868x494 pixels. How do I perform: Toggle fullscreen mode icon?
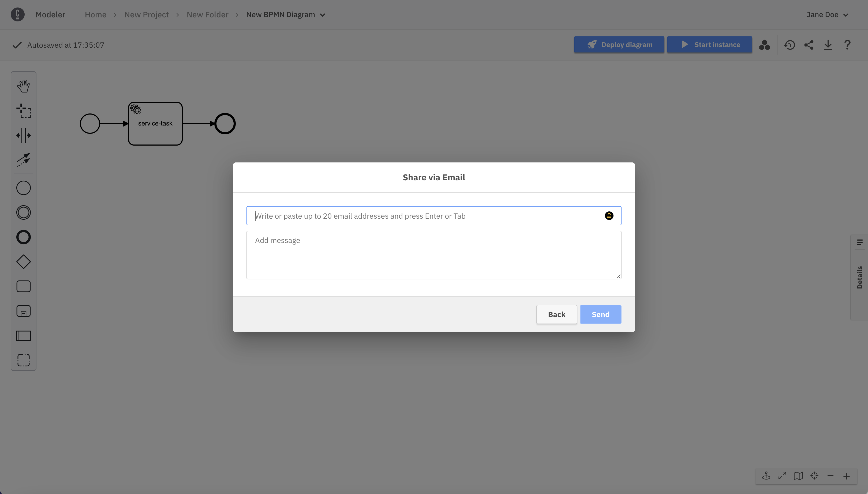pyautogui.click(x=782, y=476)
